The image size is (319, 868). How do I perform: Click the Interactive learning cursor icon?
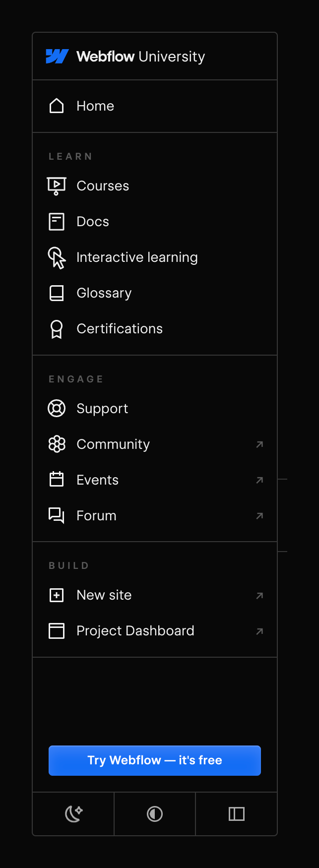[57, 257]
